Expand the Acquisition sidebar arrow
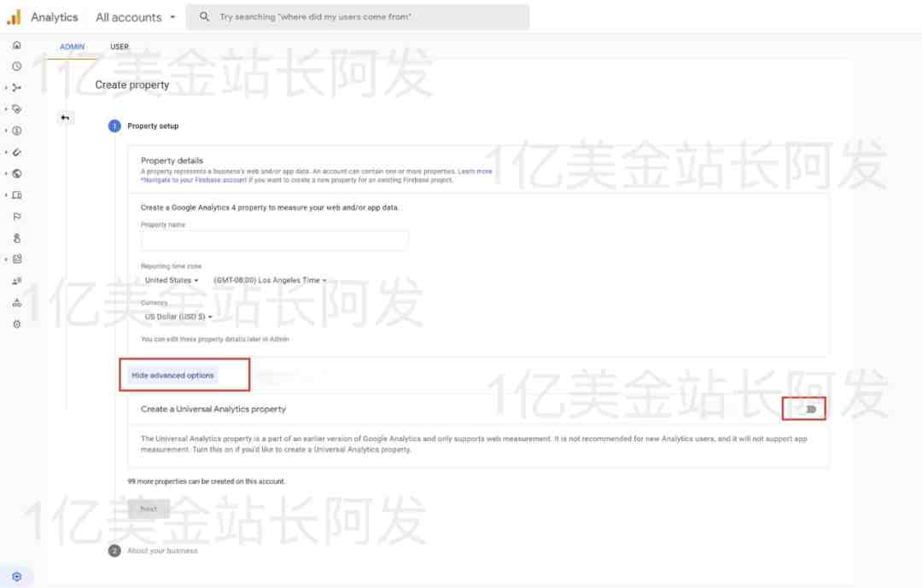This screenshot has width=922, height=588. coord(6,88)
